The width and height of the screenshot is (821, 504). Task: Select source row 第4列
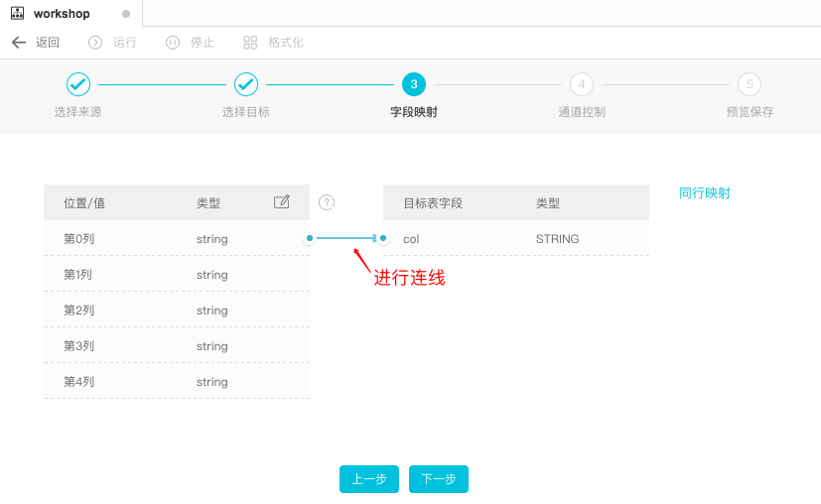pyautogui.click(x=177, y=381)
